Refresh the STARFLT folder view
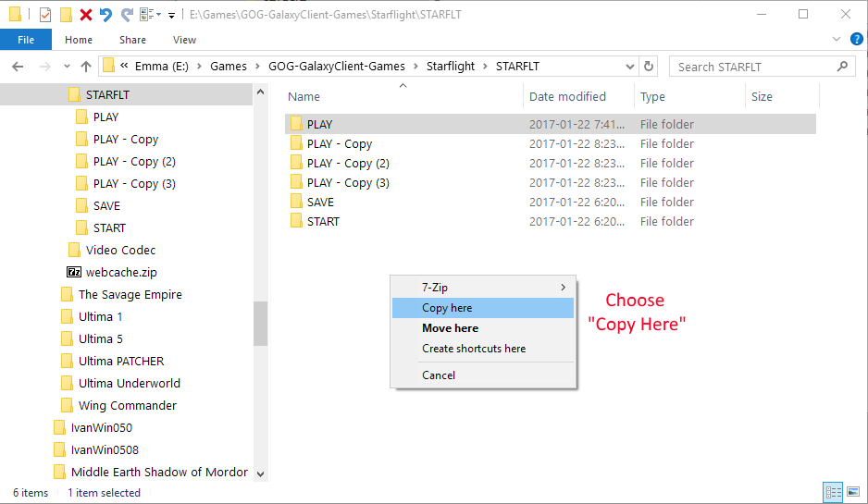 click(649, 67)
